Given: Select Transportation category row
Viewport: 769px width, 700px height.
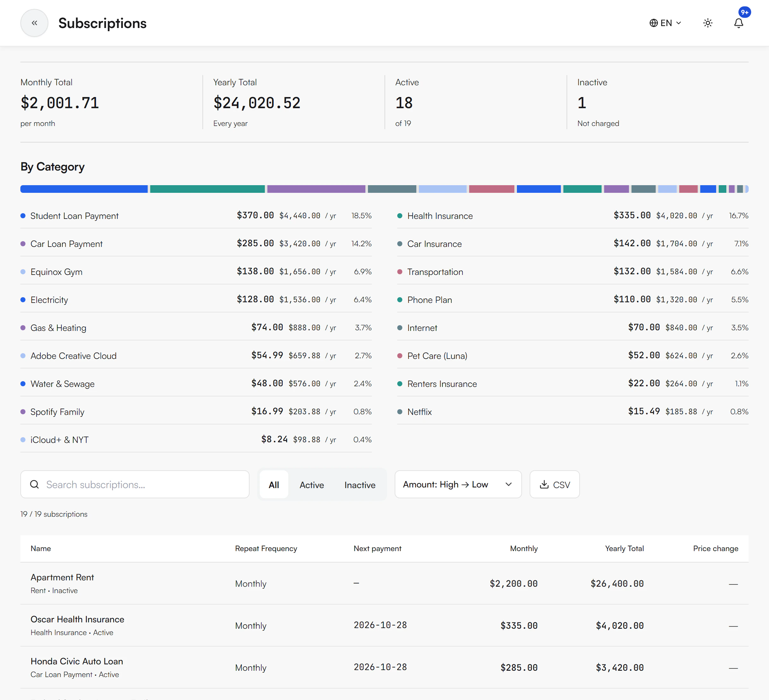Looking at the screenshot, I should point(573,271).
